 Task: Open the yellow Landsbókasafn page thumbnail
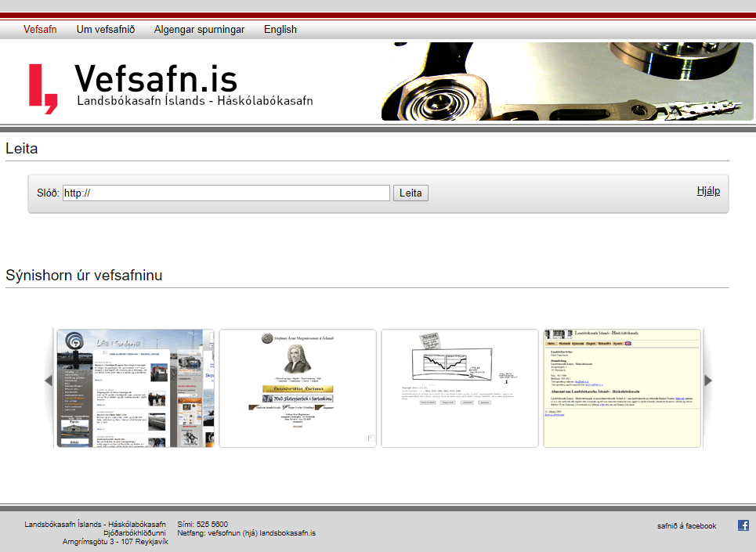[622, 388]
